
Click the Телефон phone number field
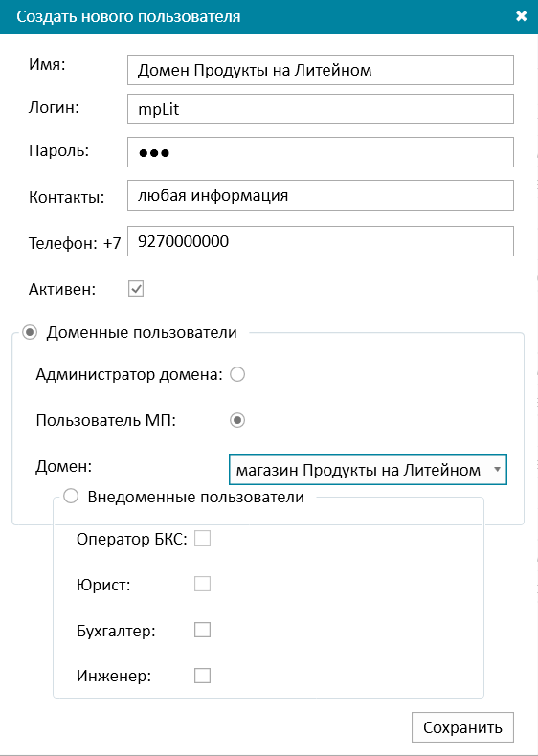coord(321,241)
